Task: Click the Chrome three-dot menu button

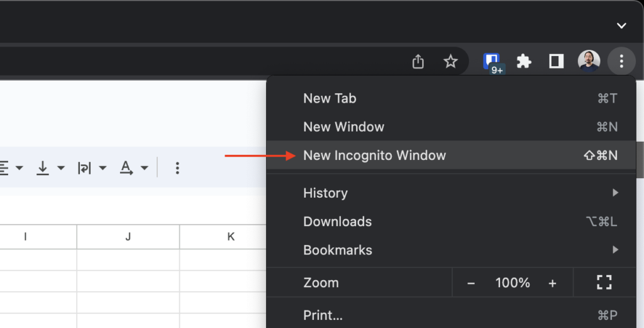Action: pos(621,61)
